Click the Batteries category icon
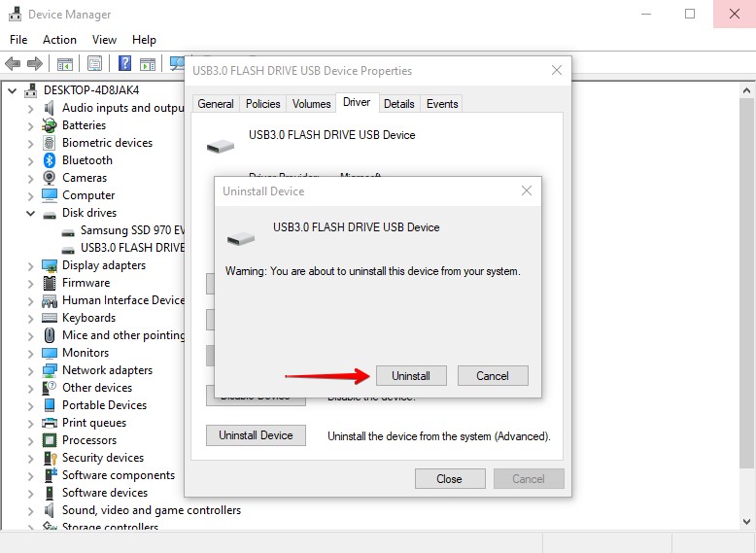 50,125
